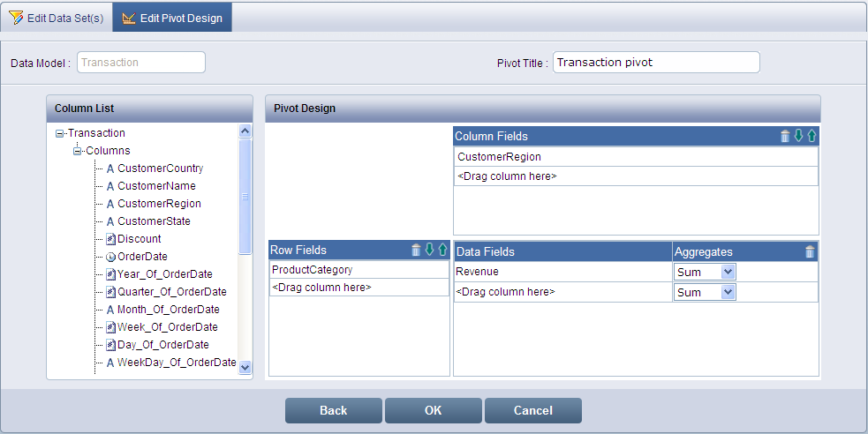
Task: Click trash icon in Row Fields header
Action: [x=416, y=250]
